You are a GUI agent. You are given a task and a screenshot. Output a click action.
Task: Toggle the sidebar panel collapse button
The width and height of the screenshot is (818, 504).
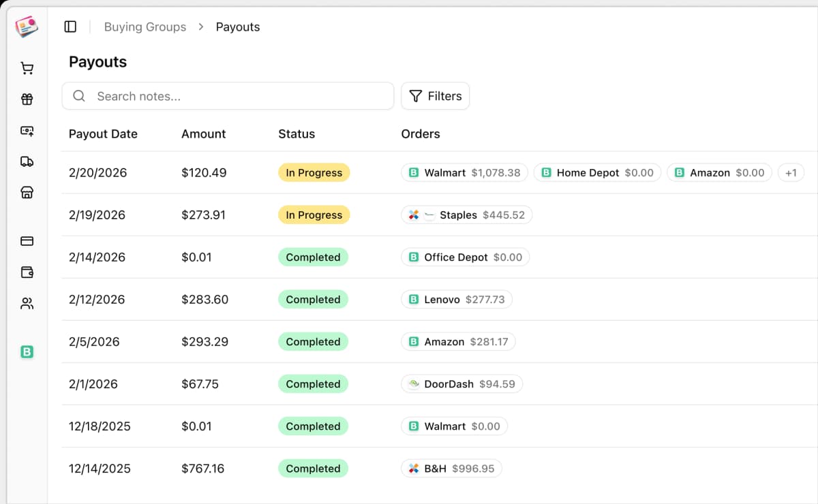tap(70, 27)
